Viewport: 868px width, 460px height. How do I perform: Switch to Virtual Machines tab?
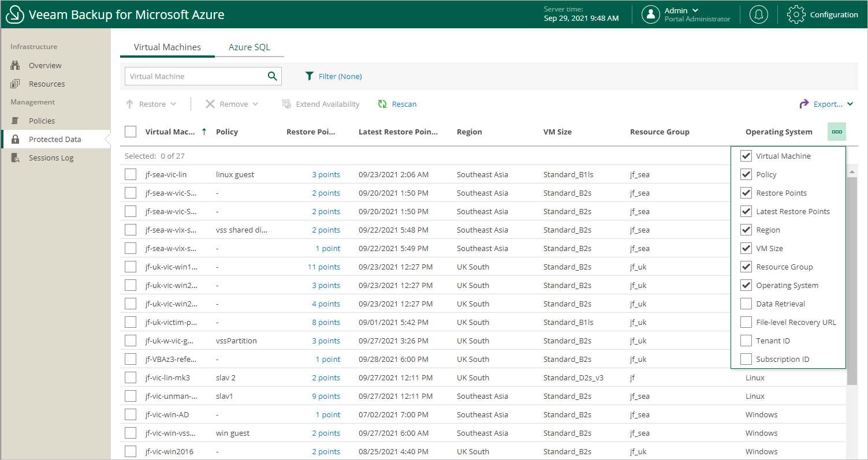click(x=167, y=47)
